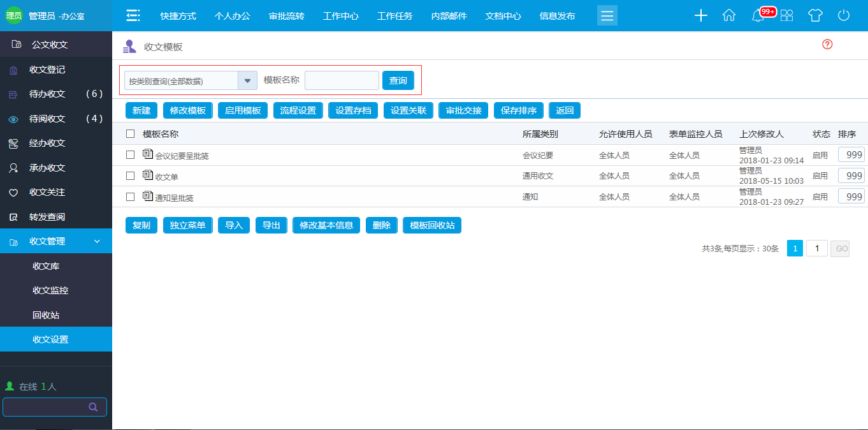This screenshot has height=430, width=868.
Task: Click the shirt theme icon
Action: click(x=815, y=15)
